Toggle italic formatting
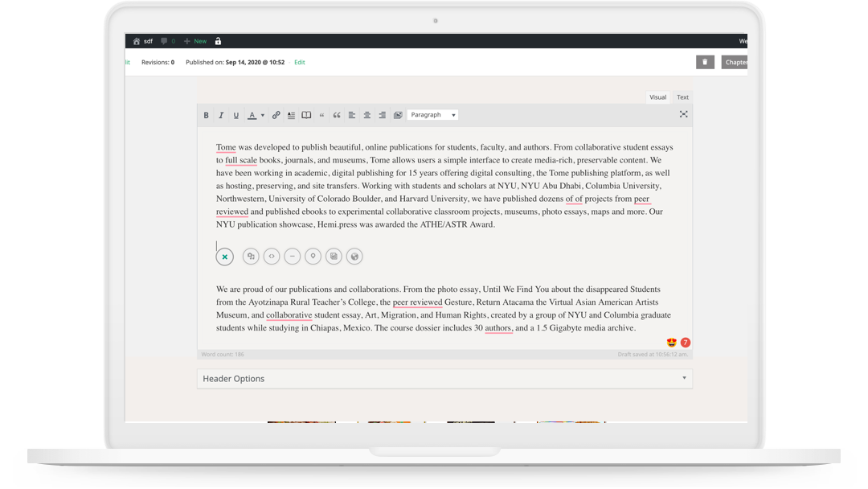The width and height of the screenshot is (868, 489). (221, 114)
